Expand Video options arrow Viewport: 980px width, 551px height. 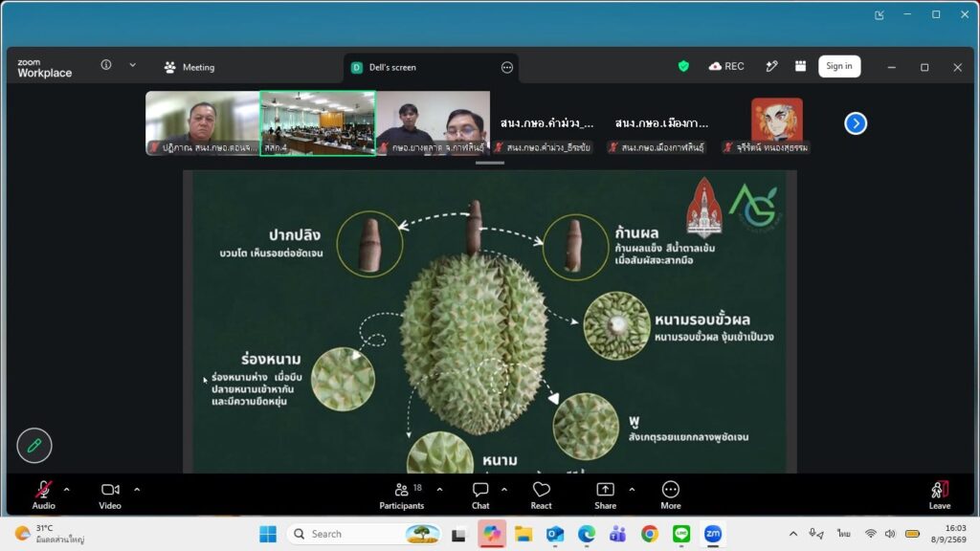(137, 490)
